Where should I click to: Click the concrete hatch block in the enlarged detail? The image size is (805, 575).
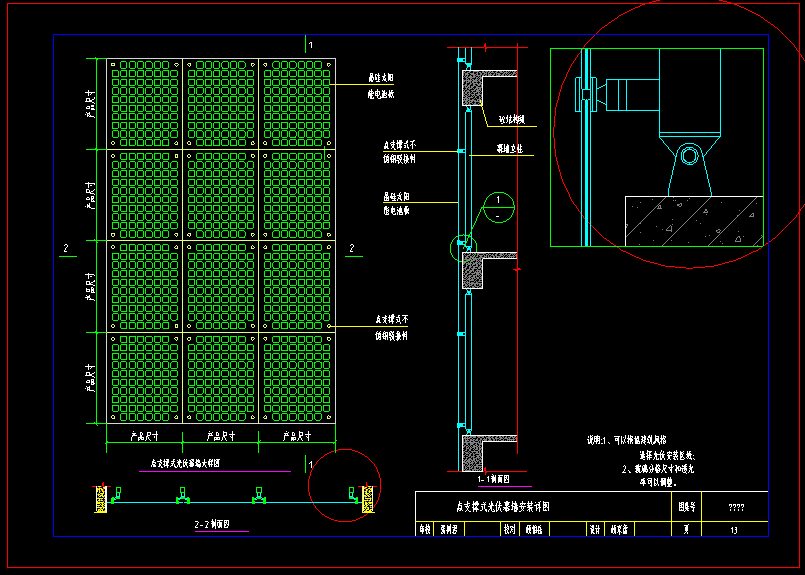pos(694,220)
